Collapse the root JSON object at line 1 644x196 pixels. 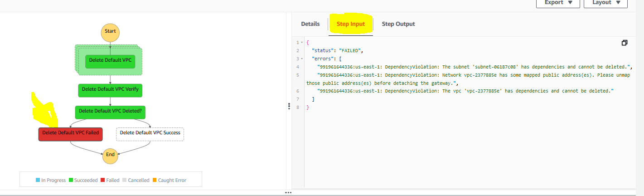pos(302,43)
